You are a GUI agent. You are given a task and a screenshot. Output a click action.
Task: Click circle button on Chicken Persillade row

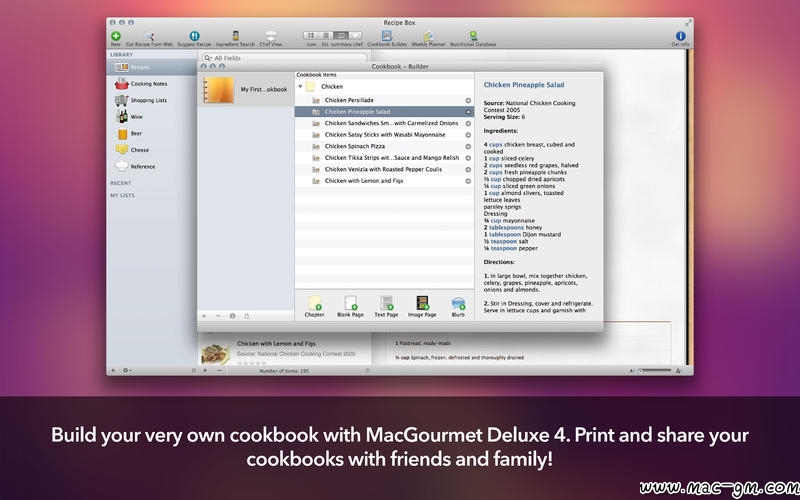pyautogui.click(x=468, y=101)
